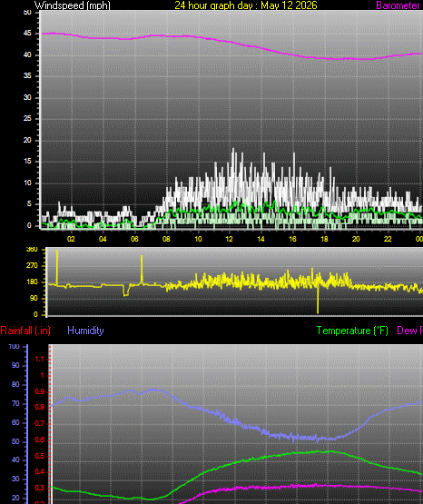
Task: Click the '02' hour tick on time axis
Action: 71,239
